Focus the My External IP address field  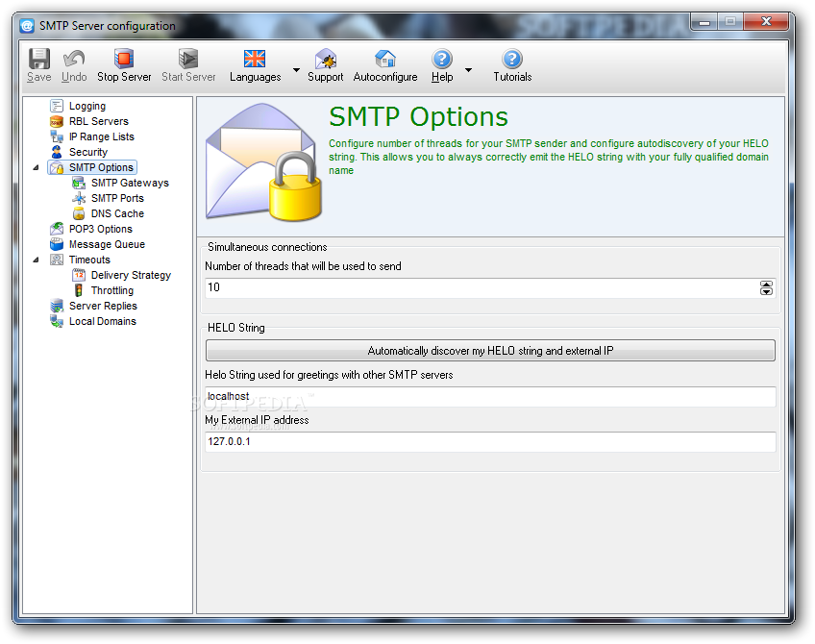490,442
